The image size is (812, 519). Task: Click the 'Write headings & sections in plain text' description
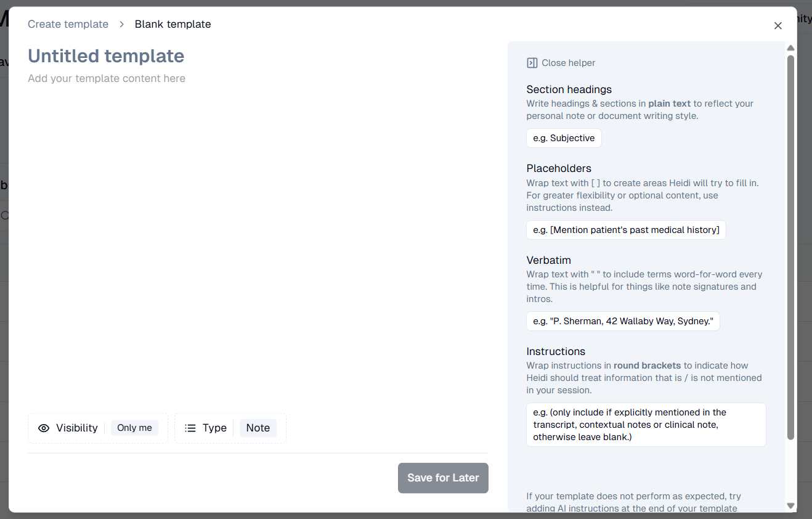(x=640, y=110)
